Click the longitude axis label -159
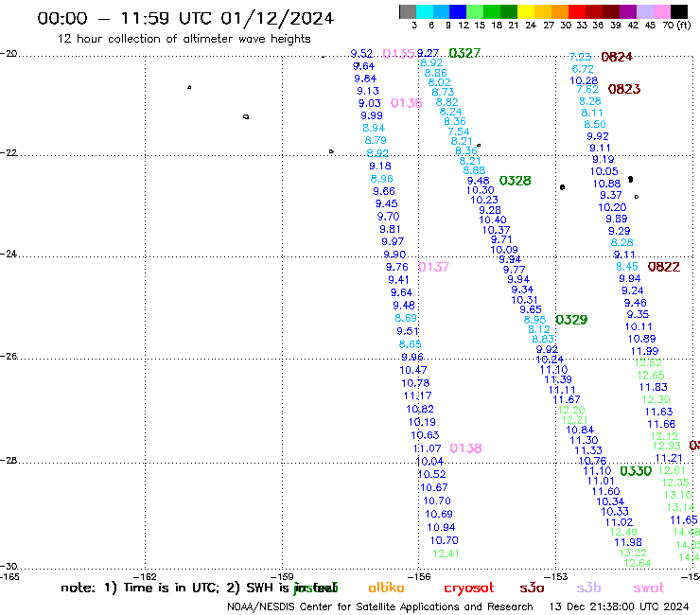 (283, 576)
